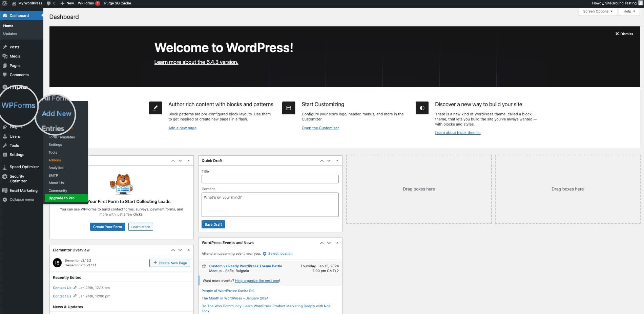The height and width of the screenshot is (314, 644).
Task: Open Tools in the WPForms submenu
Action: [x=53, y=152]
